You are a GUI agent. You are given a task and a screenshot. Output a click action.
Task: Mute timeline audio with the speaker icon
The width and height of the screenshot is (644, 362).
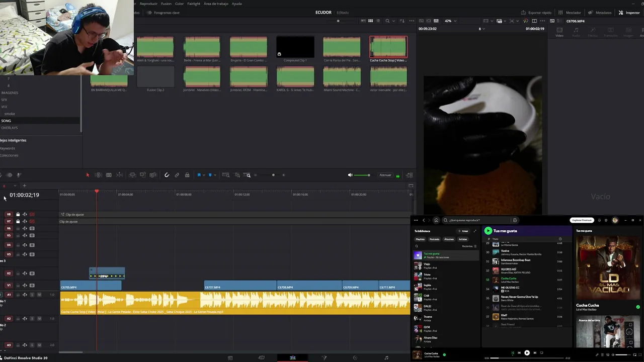(350, 175)
